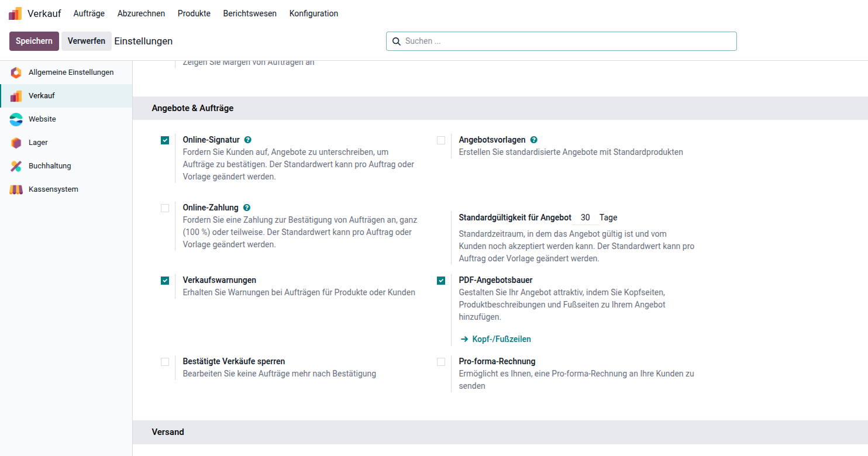Click the Buchhaltung sidebar icon

tap(16, 166)
